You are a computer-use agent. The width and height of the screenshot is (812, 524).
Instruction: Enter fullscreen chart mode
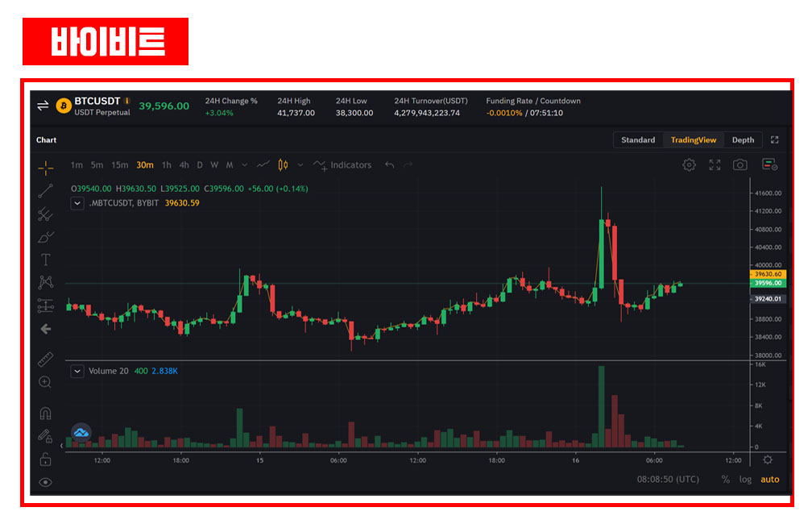715,164
